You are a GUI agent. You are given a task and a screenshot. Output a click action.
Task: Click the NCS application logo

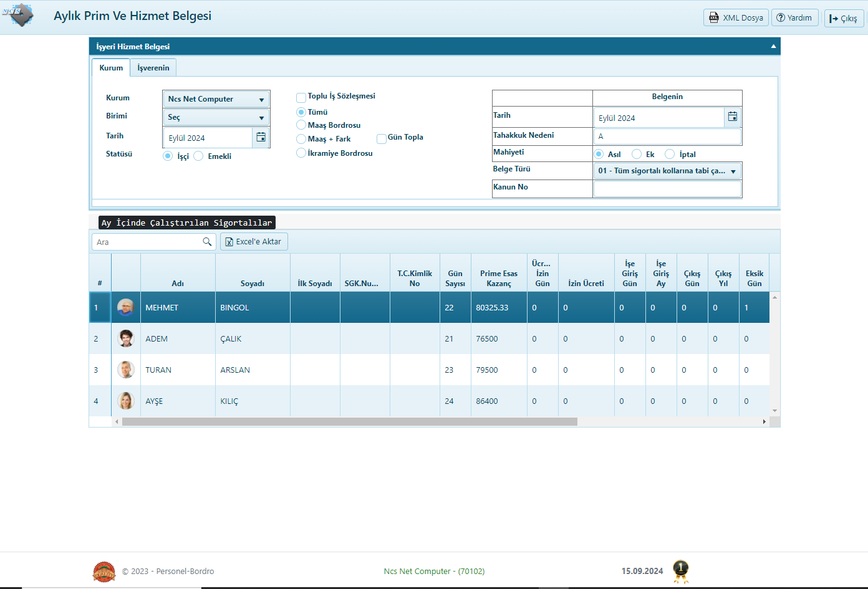click(18, 14)
